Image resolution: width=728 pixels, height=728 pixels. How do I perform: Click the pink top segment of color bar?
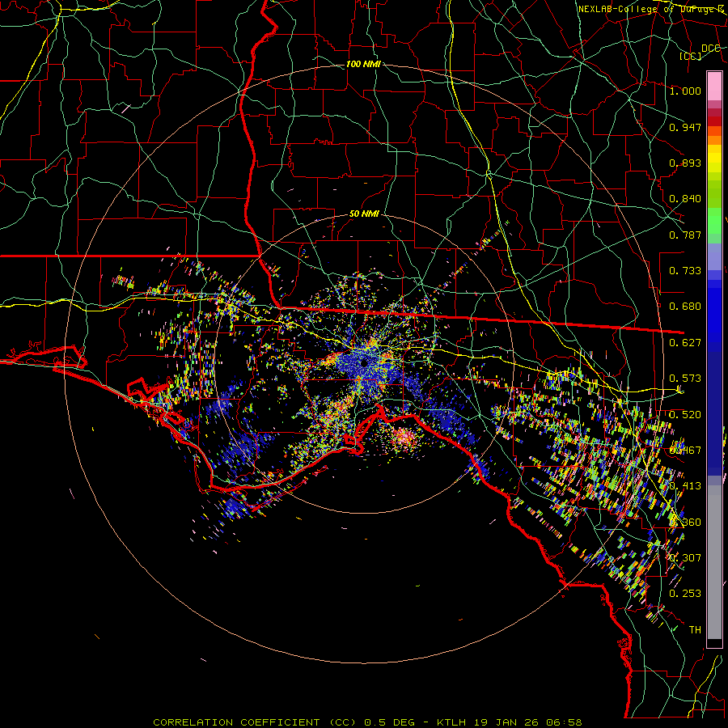tap(714, 86)
